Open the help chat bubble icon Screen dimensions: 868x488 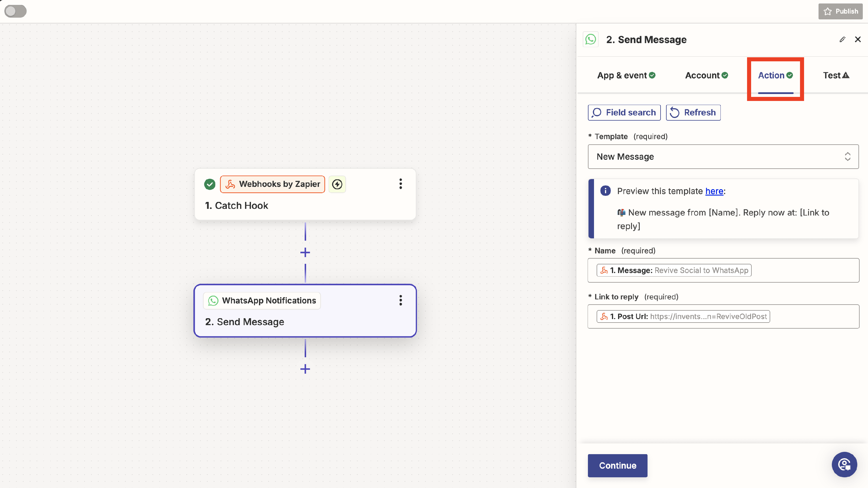[x=844, y=465]
